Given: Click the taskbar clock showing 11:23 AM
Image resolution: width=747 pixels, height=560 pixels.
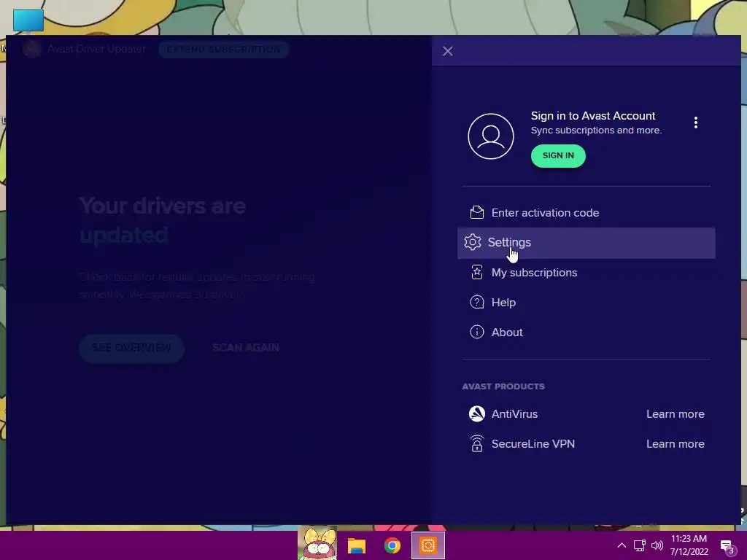Looking at the screenshot, I should point(689,545).
